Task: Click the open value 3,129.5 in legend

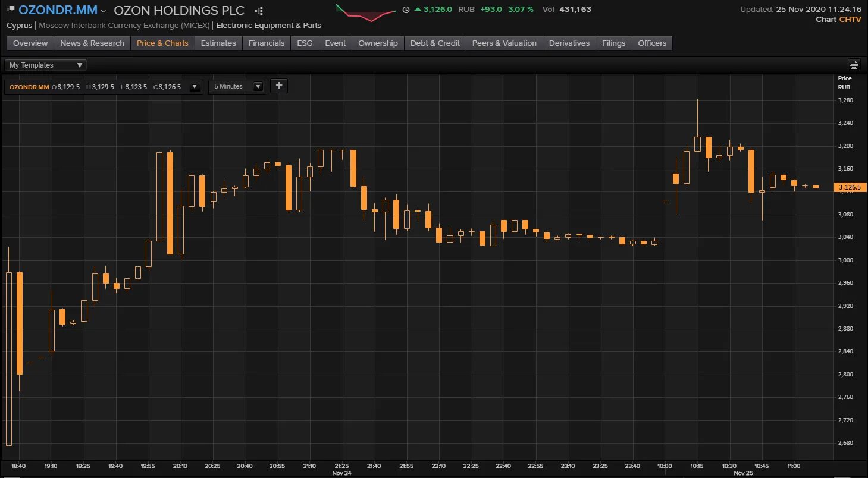Action: pos(69,87)
